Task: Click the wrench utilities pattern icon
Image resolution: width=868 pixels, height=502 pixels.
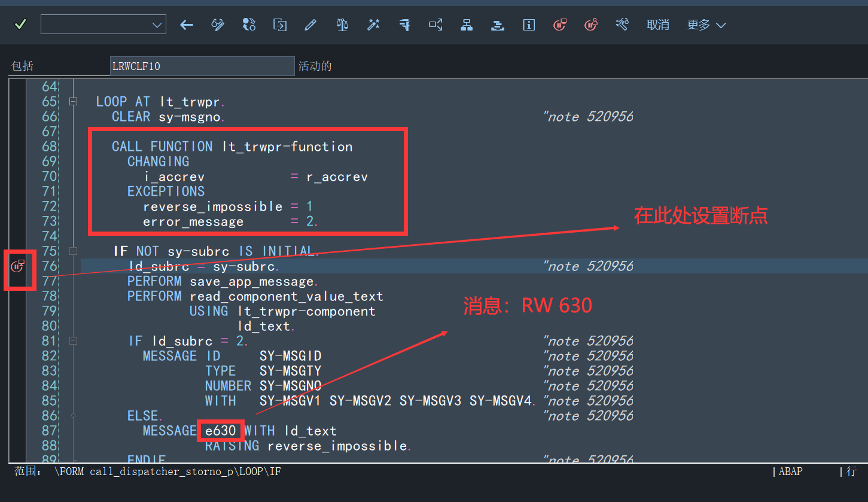Action: [622, 25]
